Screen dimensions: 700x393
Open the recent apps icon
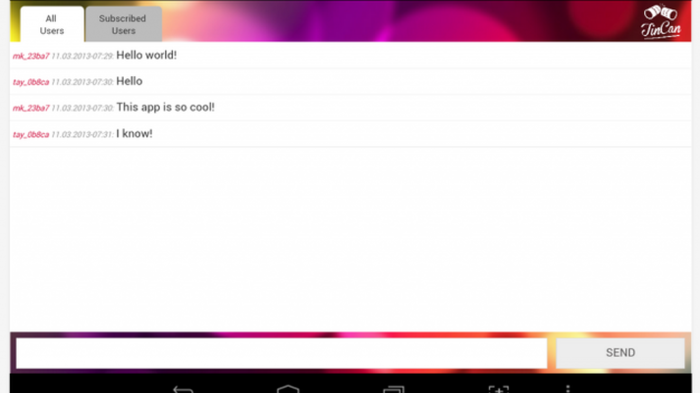(394, 389)
